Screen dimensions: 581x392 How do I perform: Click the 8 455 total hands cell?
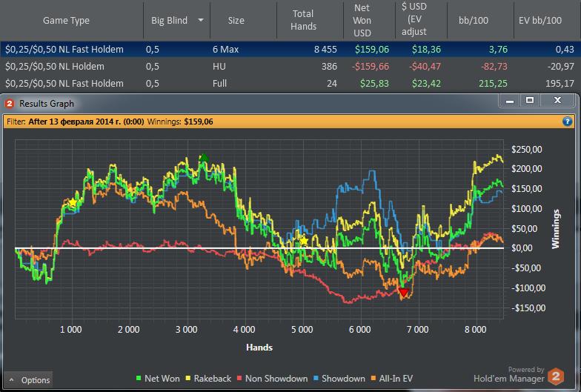coord(325,49)
